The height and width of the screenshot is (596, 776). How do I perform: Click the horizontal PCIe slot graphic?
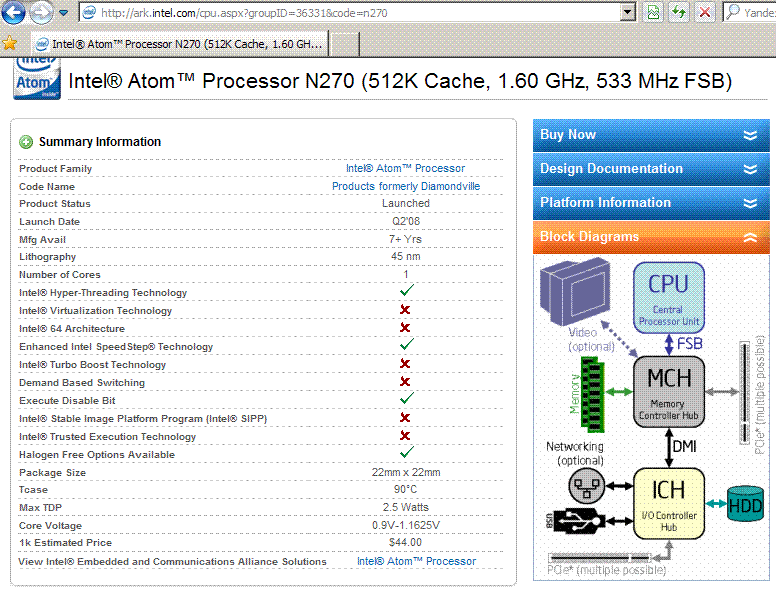pyautogui.click(x=600, y=557)
